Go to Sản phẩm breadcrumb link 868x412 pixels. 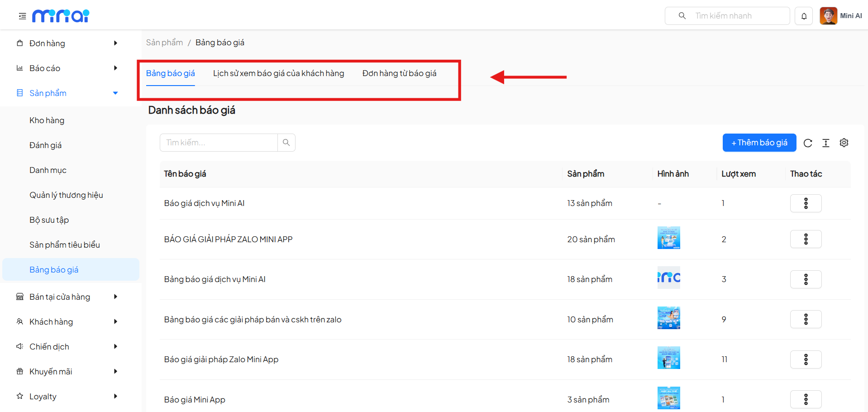164,43
